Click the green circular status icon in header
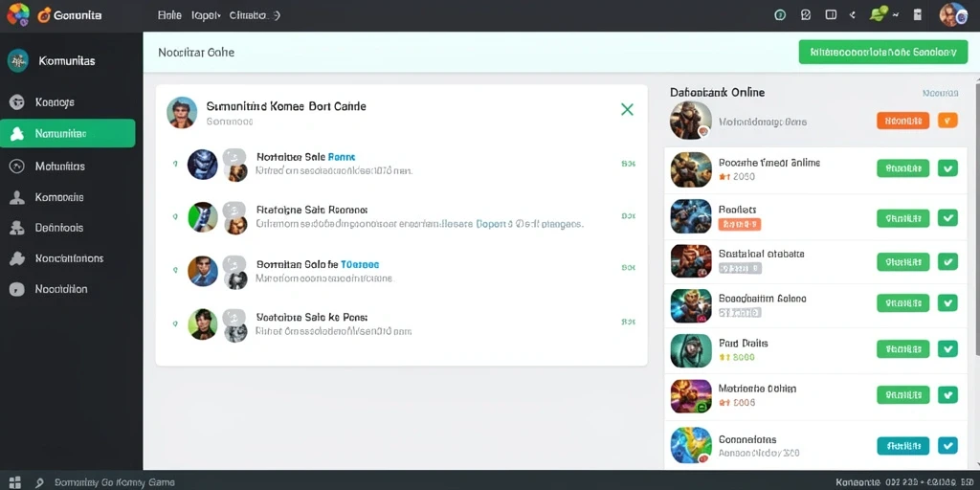Image resolution: width=980 pixels, height=490 pixels. click(780, 15)
